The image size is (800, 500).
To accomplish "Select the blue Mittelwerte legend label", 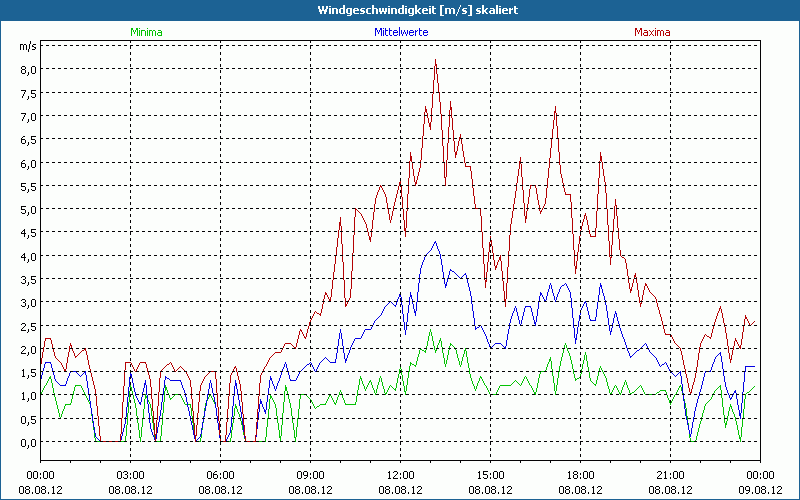I will 402,32.
